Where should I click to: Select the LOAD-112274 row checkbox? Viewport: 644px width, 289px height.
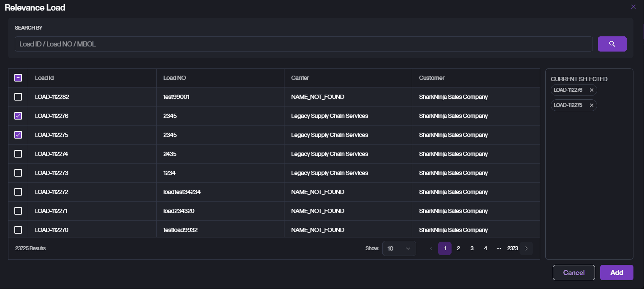[18, 154]
